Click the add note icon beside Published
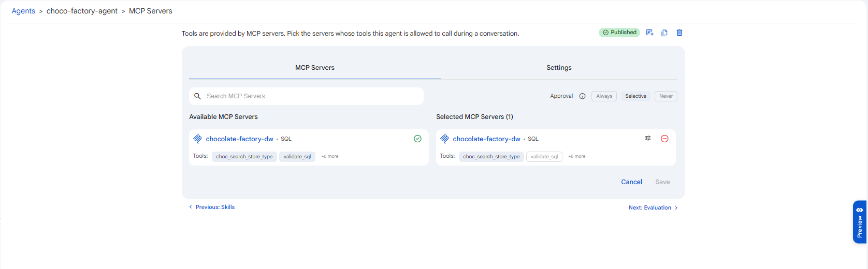Viewport: 868px width, 269px height. pos(649,33)
